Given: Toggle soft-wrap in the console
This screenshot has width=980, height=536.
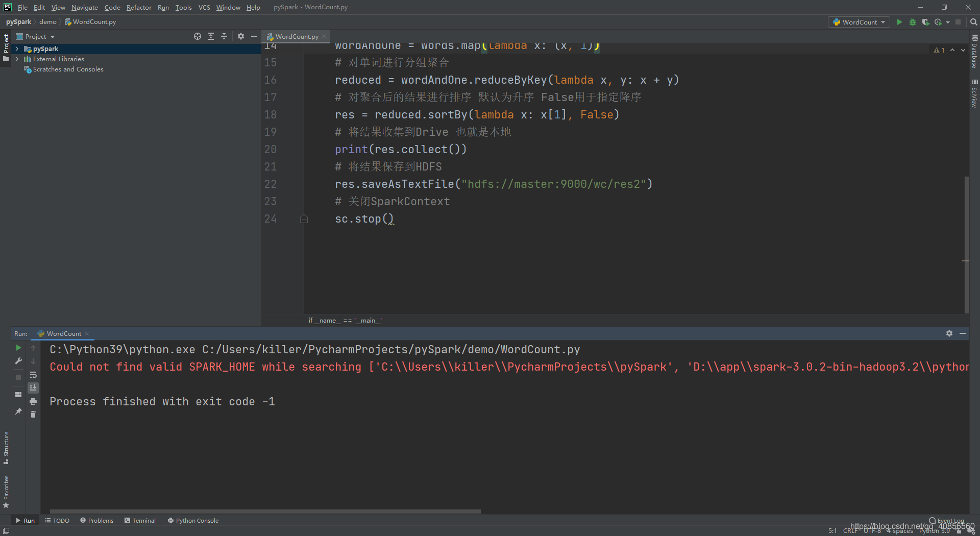Looking at the screenshot, I should [33, 375].
